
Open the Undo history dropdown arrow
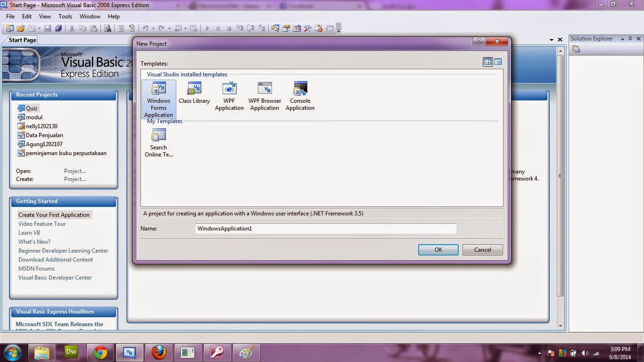153,28
